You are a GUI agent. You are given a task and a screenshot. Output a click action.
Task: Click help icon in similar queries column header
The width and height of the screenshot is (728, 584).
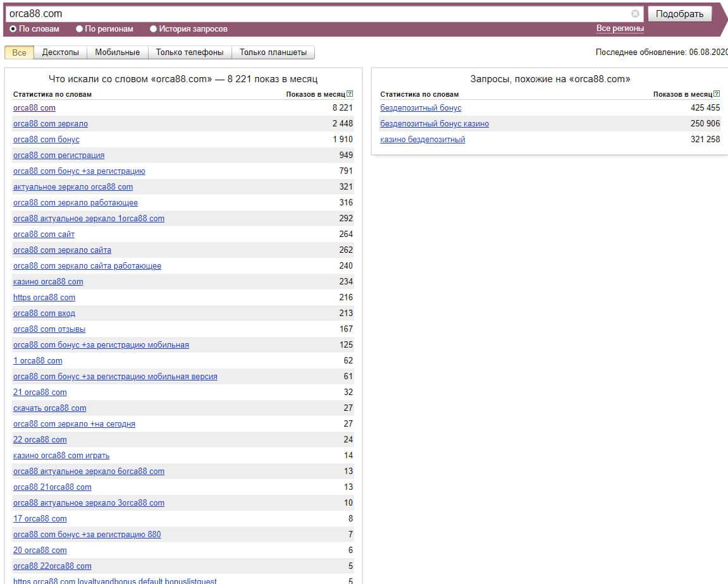coord(717,94)
